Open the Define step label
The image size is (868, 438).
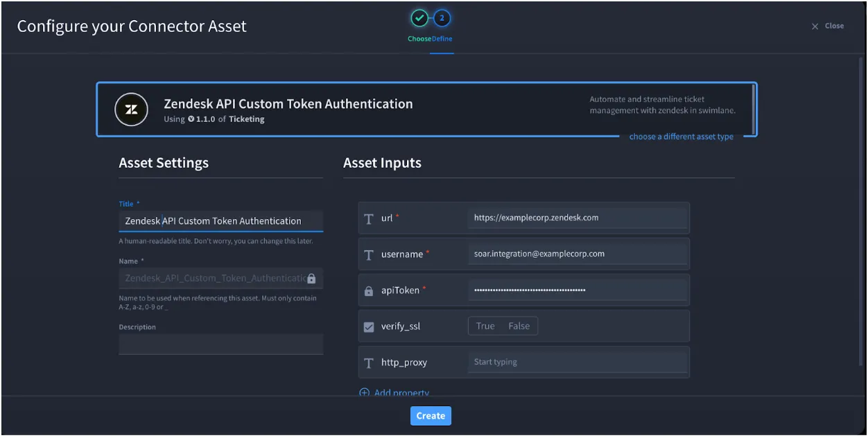pos(442,39)
